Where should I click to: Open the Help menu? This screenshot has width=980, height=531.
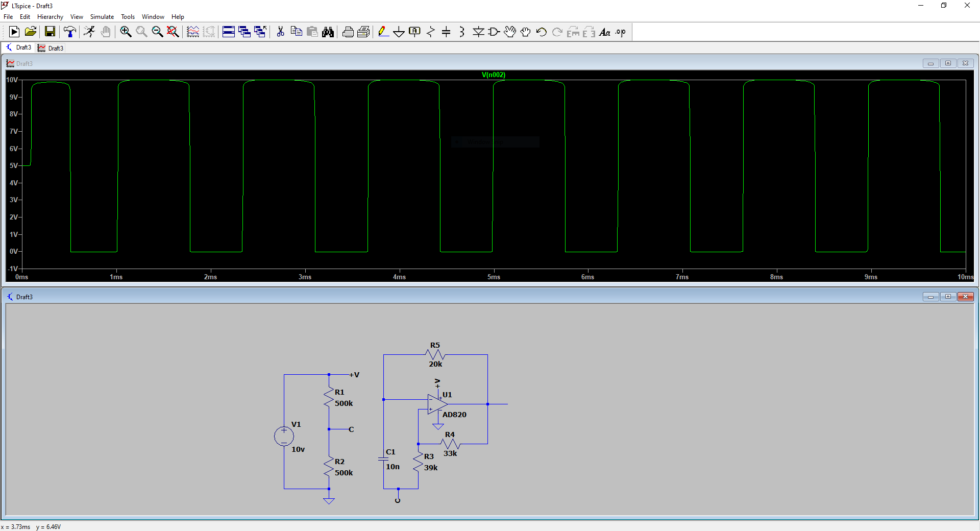(x=178, y=17)
